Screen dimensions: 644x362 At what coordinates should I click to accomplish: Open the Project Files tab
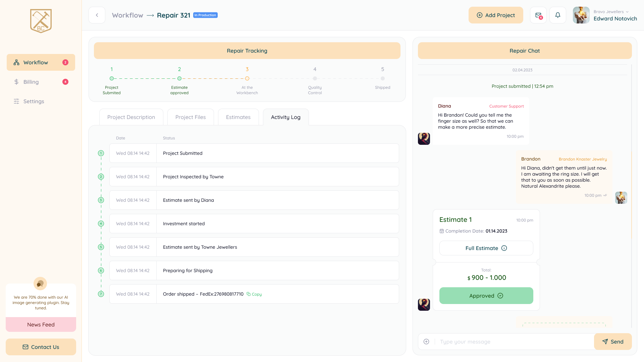(x=191, y=117)
